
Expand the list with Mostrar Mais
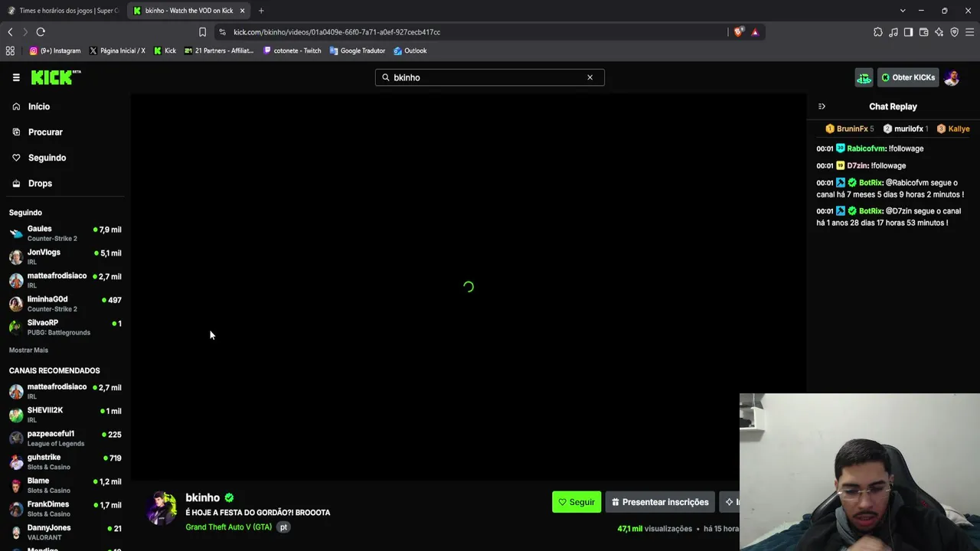coord(28,350)
